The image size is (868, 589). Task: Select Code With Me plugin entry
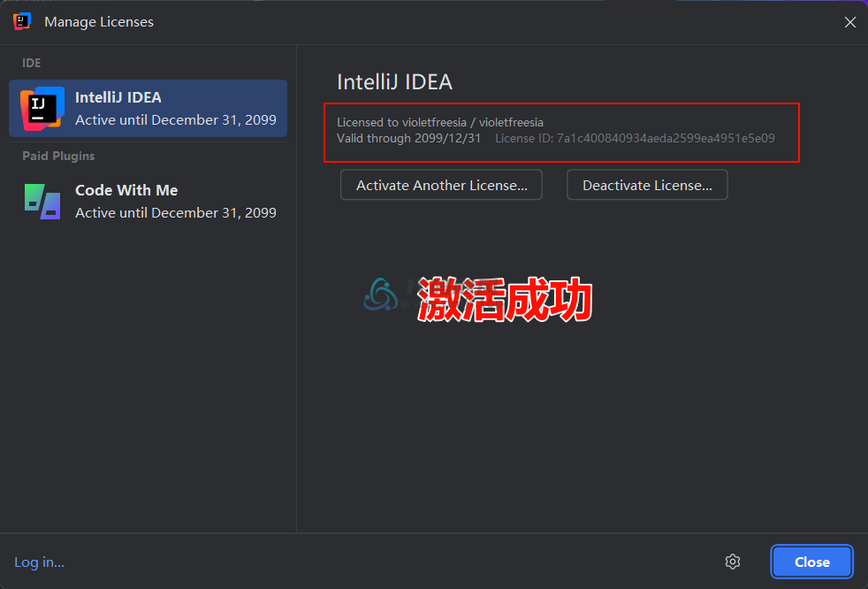click(148, 201)
